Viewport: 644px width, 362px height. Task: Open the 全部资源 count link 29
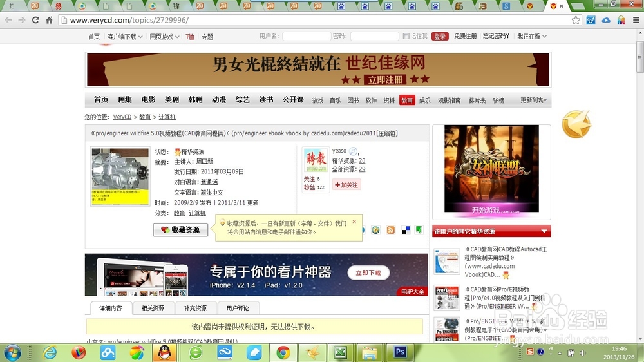click(362, 169)
